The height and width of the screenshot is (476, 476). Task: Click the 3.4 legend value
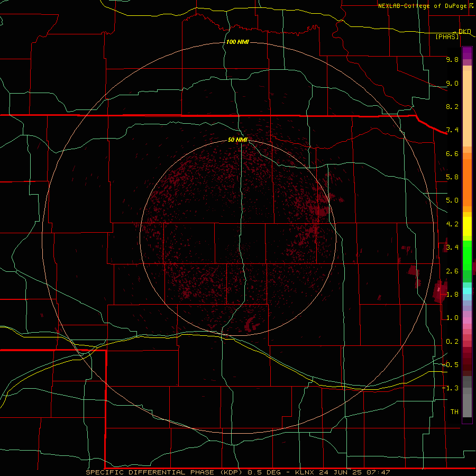pyautogui.click(x=452, y=248)
